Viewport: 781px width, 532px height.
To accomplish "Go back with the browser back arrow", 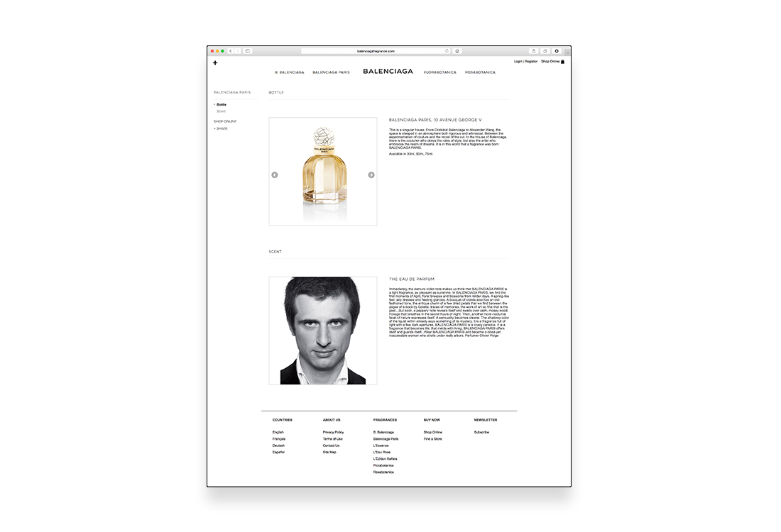I will pyautogui.click(x=231, y=51).
